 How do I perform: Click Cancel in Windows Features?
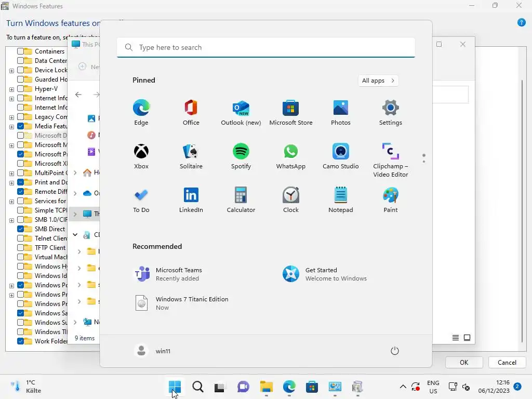tap(507, 362)
